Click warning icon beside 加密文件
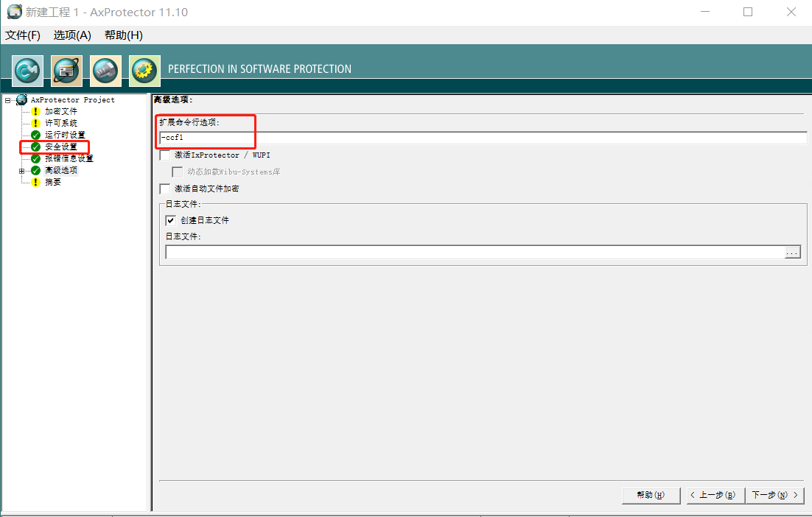Viewport: 812px width, 517px height. (x=35, y=111)
